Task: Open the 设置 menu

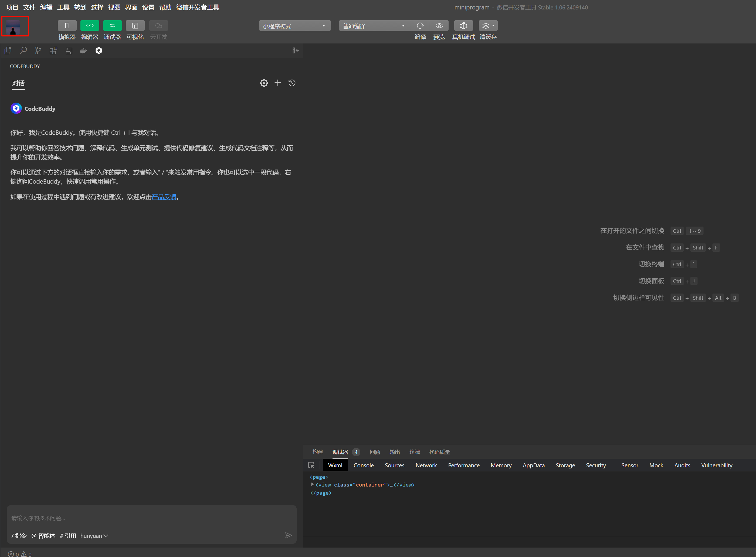Action: (x=148, y=7)
